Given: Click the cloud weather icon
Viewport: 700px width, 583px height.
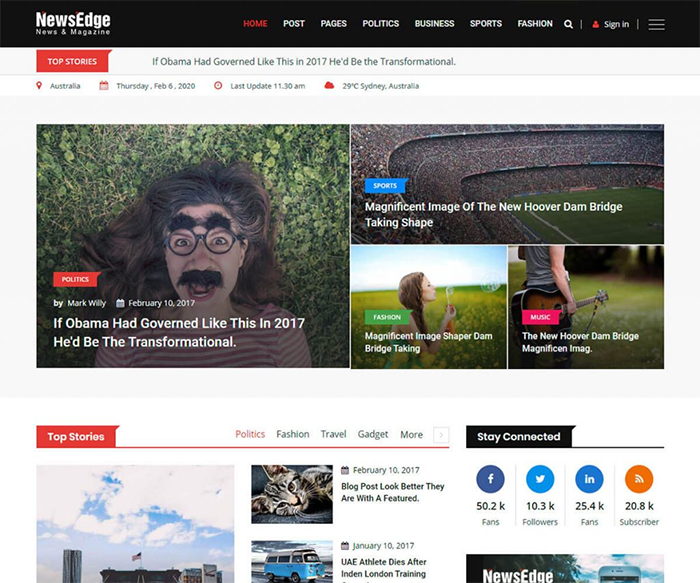Looking at the screenshot, I should tap(329, 86).
